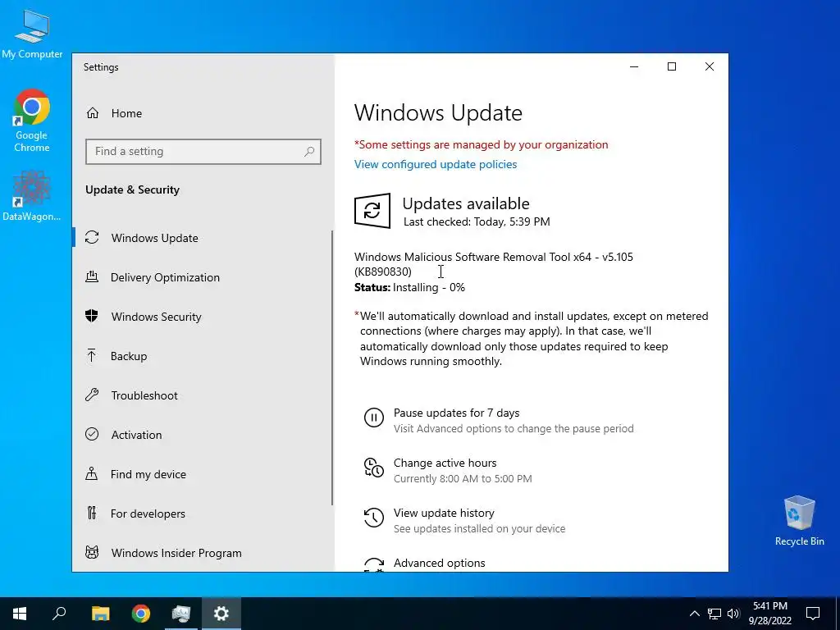Click Advanced options entry
This screenshot has height=630, width=840.
[x=440, y=563]
